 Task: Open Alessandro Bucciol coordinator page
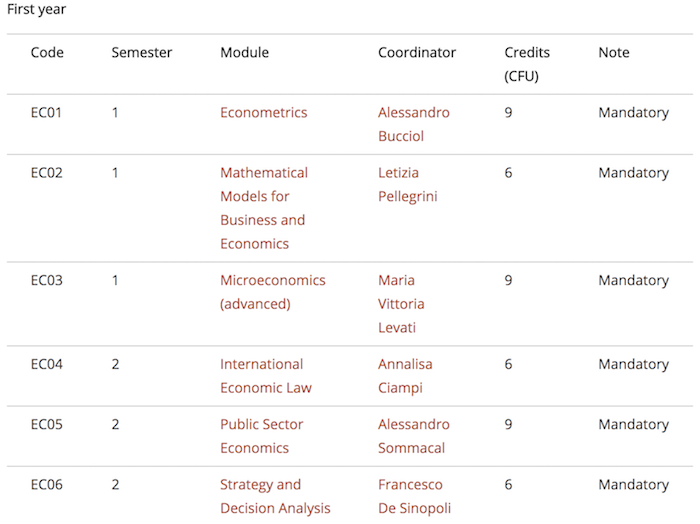coord(413,124)
